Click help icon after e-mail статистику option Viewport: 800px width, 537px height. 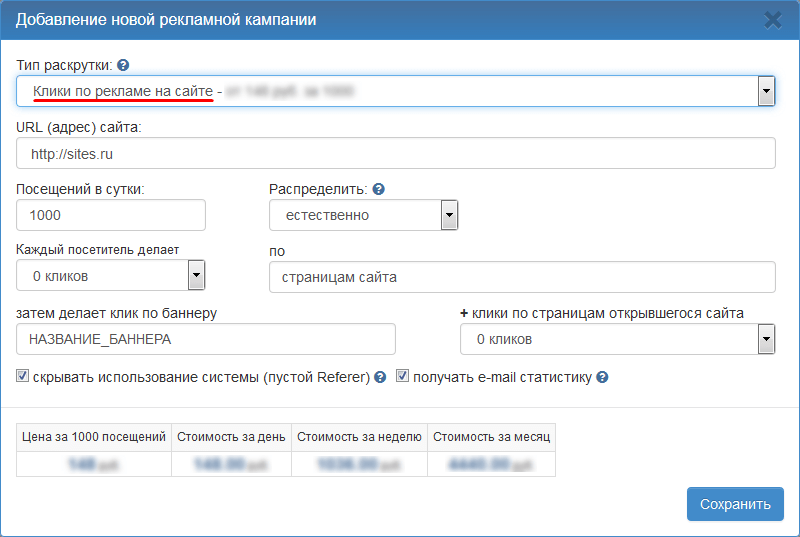point(603,378)
